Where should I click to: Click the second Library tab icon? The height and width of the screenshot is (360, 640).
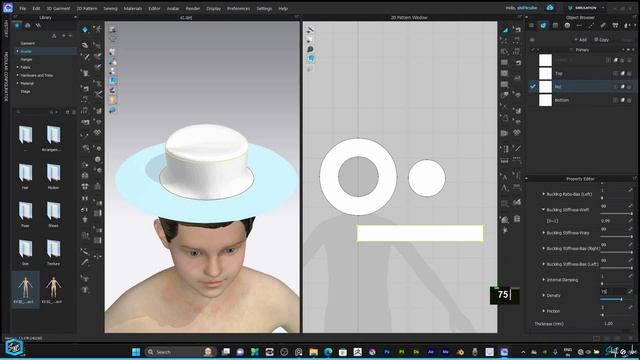pos(28,25)
